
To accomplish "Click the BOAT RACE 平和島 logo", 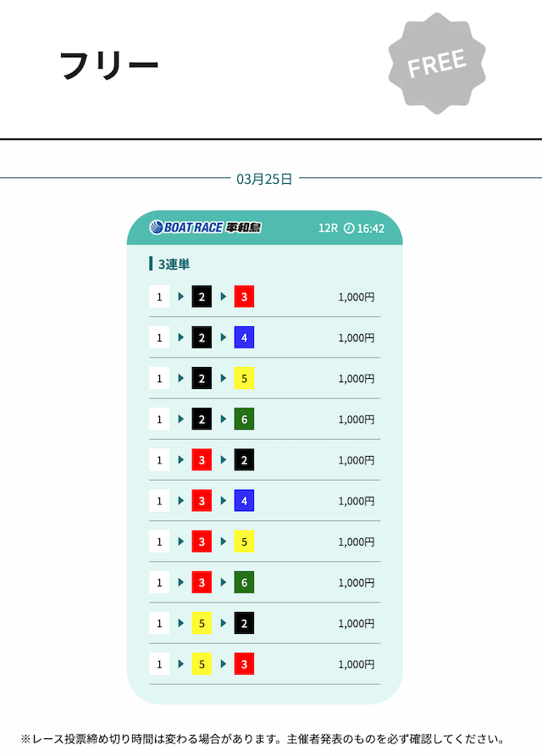I will 205,228.
